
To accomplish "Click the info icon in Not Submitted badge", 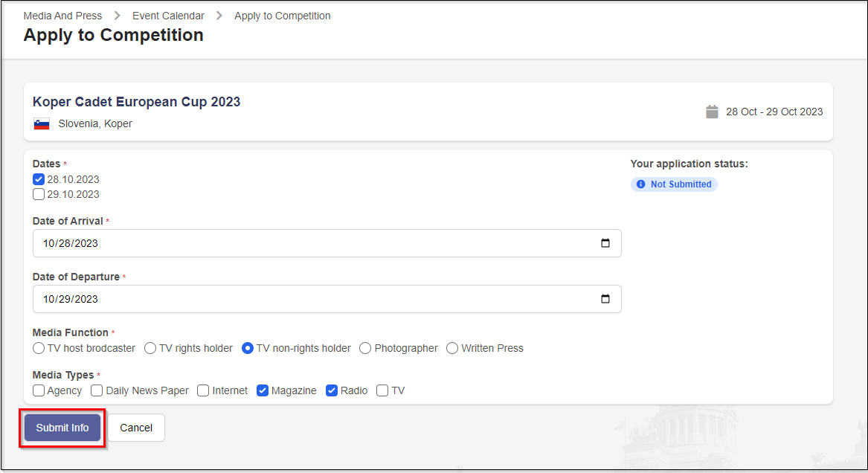I will click(640, 184).
